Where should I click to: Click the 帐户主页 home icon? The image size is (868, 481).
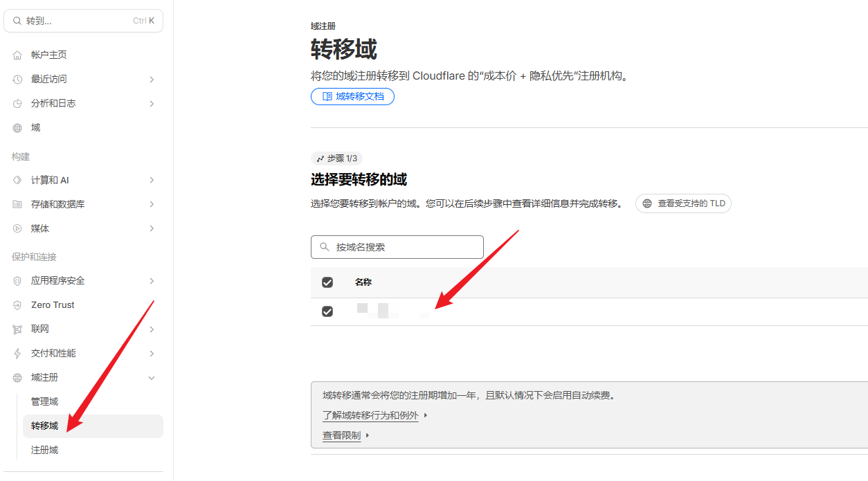[17, 55]
